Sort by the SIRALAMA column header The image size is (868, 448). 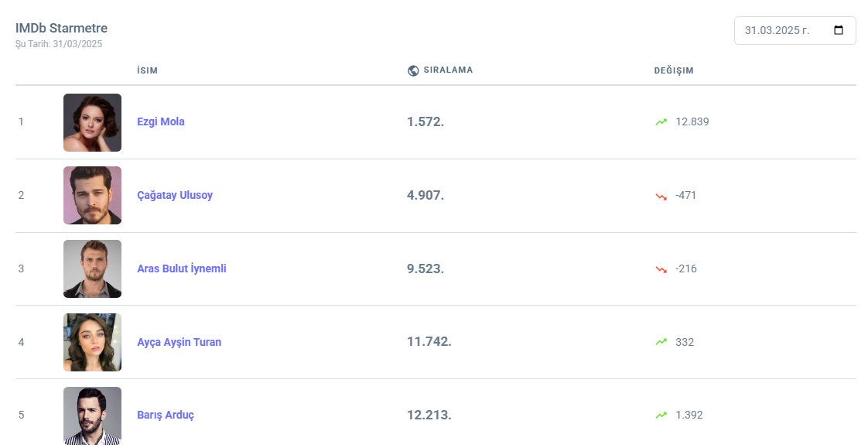(448, 70)
